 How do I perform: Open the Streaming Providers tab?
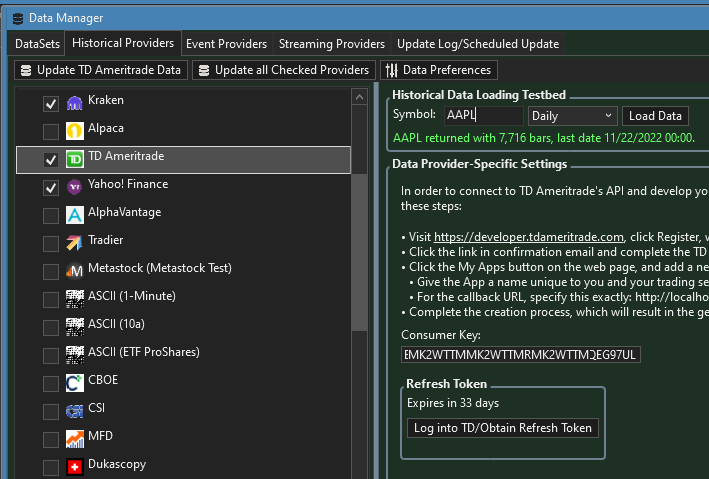pos(331,44)
